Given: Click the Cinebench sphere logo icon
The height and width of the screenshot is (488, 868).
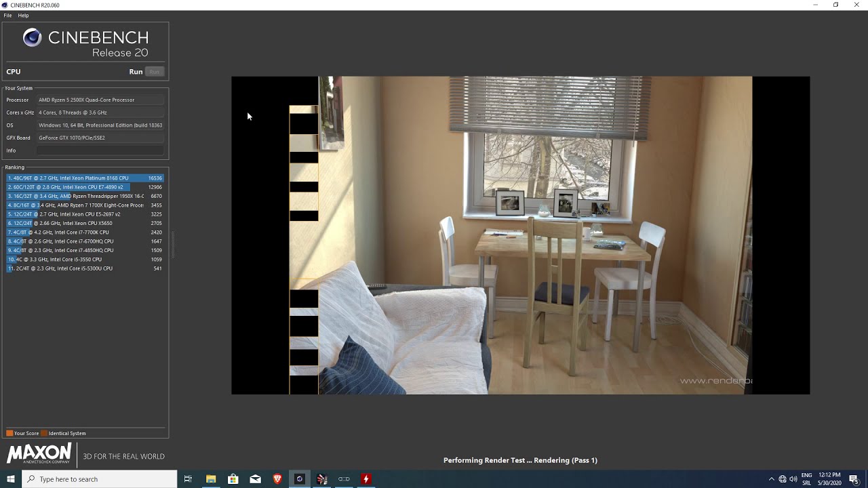Looking at the screenshot, I should click(32, 38).
